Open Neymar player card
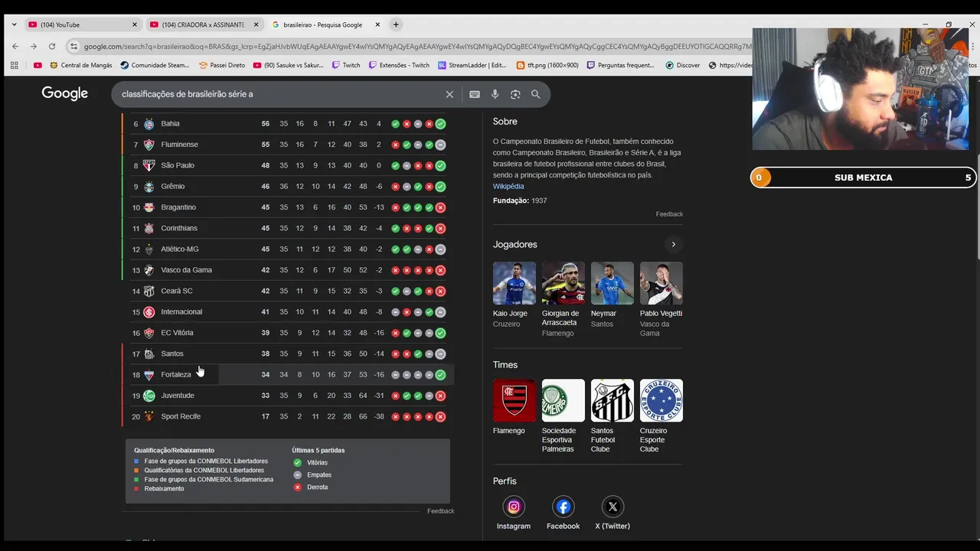 point(612,295)
